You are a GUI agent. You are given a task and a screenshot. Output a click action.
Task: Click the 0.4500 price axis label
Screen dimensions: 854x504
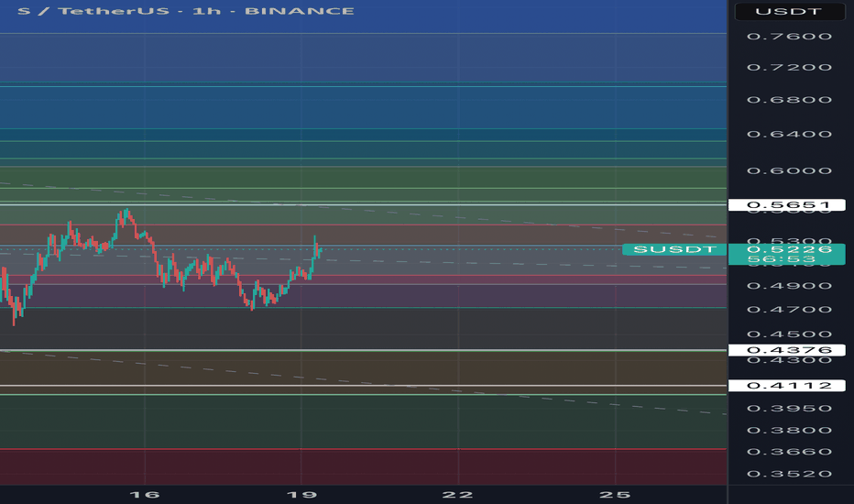(789, 334)
